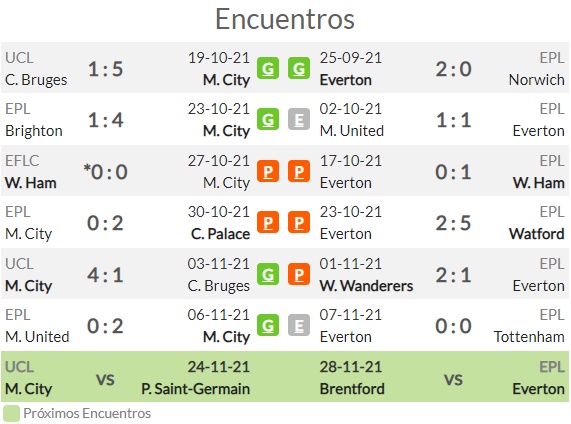Click the green G badge for C. Bruges 1:5 match

268,68
